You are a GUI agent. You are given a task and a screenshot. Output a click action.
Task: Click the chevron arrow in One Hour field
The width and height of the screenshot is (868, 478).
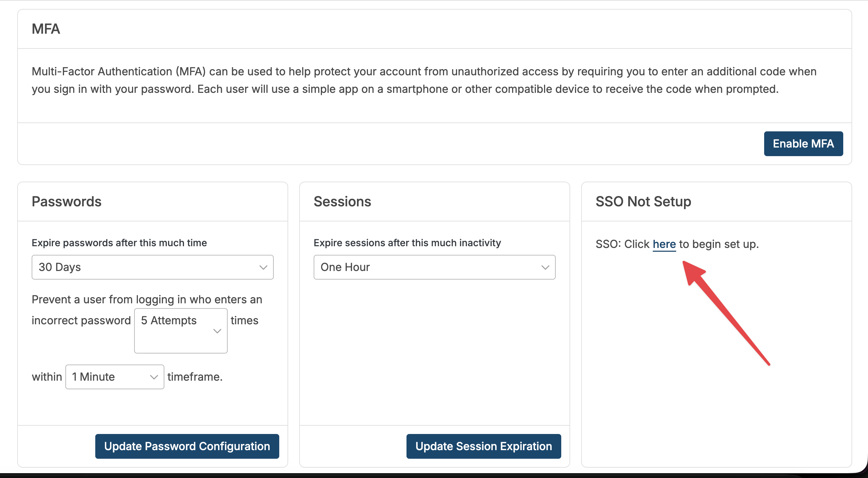pyautogui.click(x=545, y=268)
